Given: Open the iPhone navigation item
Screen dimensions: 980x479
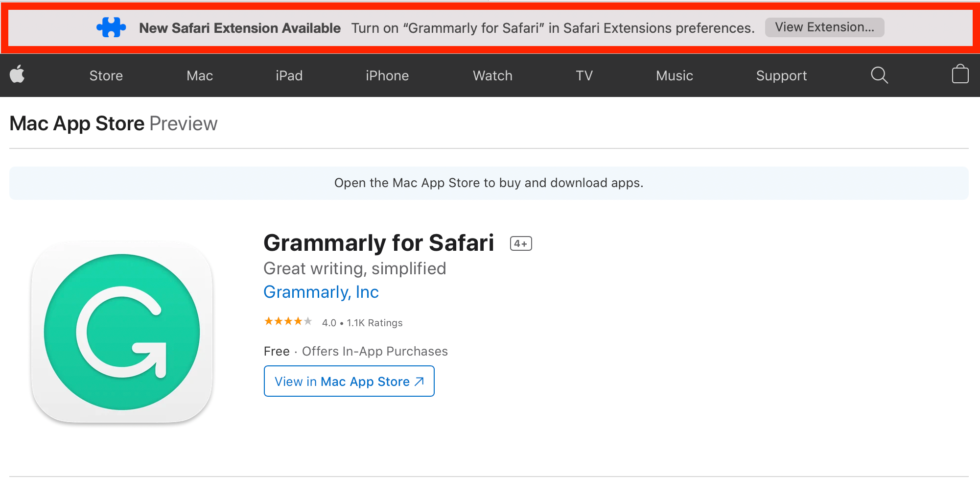Looking at the screenshot, I should click(387, 75).
